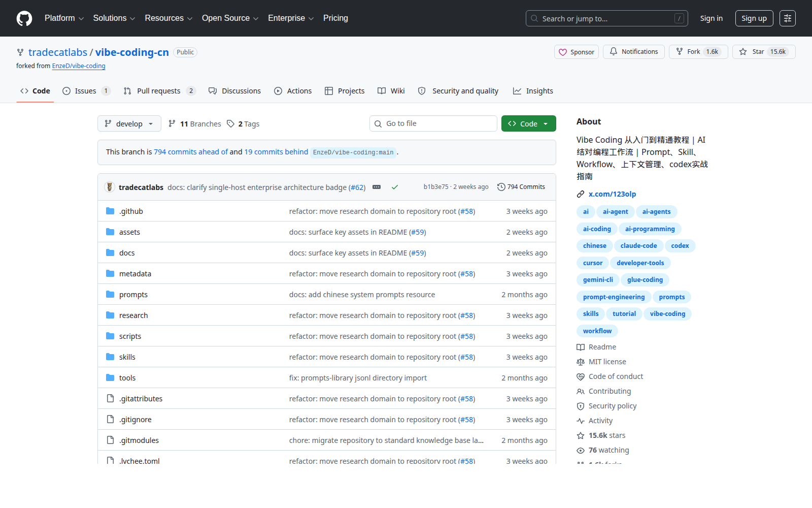Screen dimensions: 812x508
Task: Click the green check status icon
Action: (395, 187)
